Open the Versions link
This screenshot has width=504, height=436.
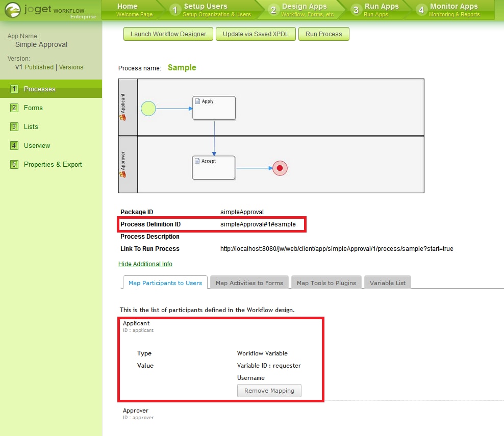point(71,67)
